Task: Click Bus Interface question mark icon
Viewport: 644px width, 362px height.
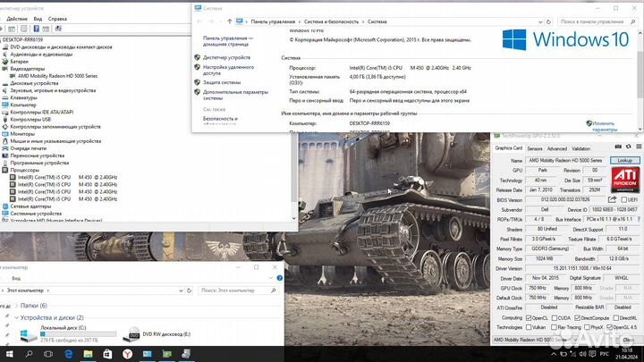Action: [639, 220]
